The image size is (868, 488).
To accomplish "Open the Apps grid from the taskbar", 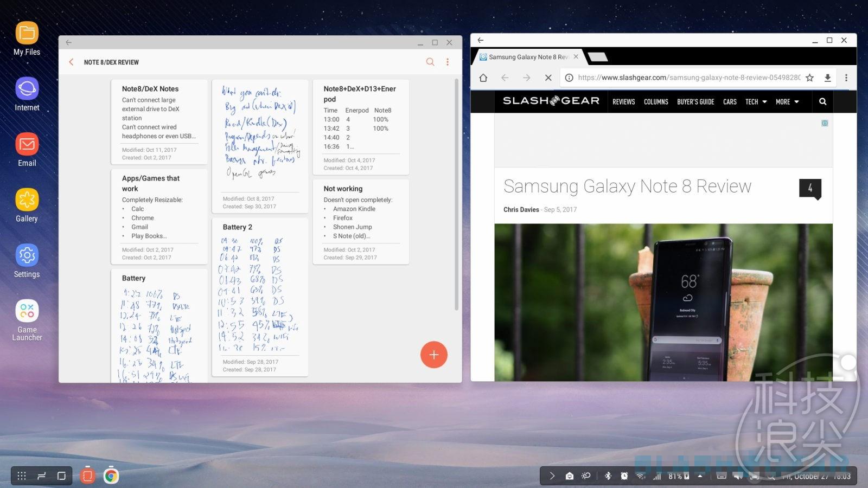I will [x=22, y=476].
